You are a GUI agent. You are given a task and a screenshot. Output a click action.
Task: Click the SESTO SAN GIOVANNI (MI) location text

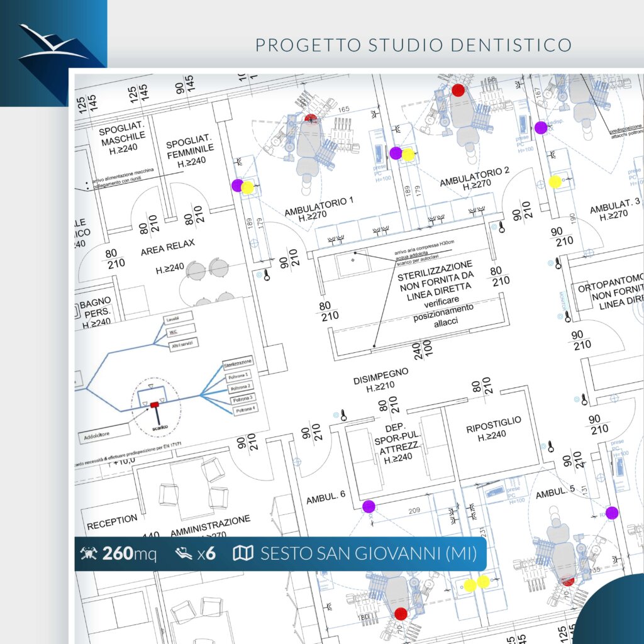click(x=368, y=553)
